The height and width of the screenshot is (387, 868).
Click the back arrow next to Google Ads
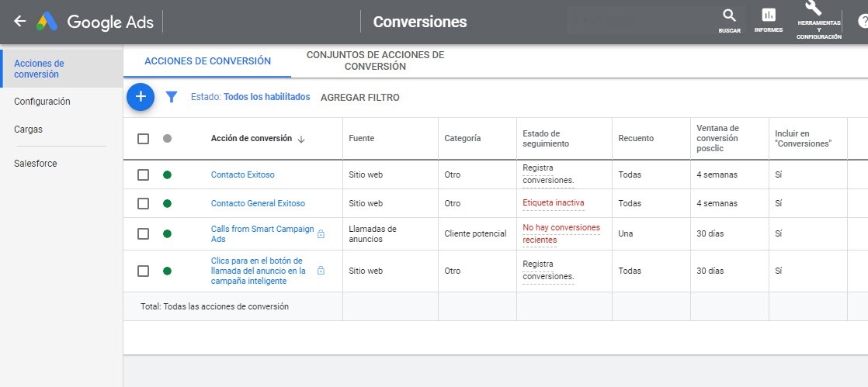(x=19, y=22)
